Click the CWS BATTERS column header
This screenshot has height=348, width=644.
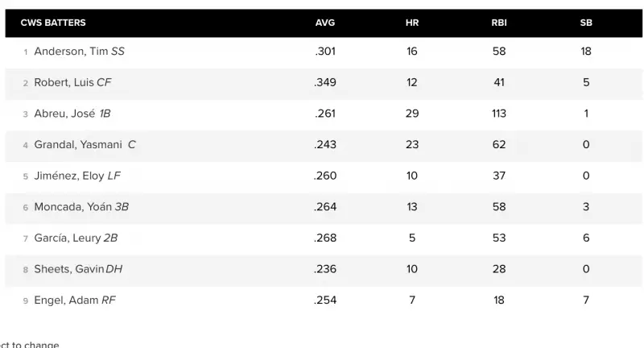click(53, 23)
